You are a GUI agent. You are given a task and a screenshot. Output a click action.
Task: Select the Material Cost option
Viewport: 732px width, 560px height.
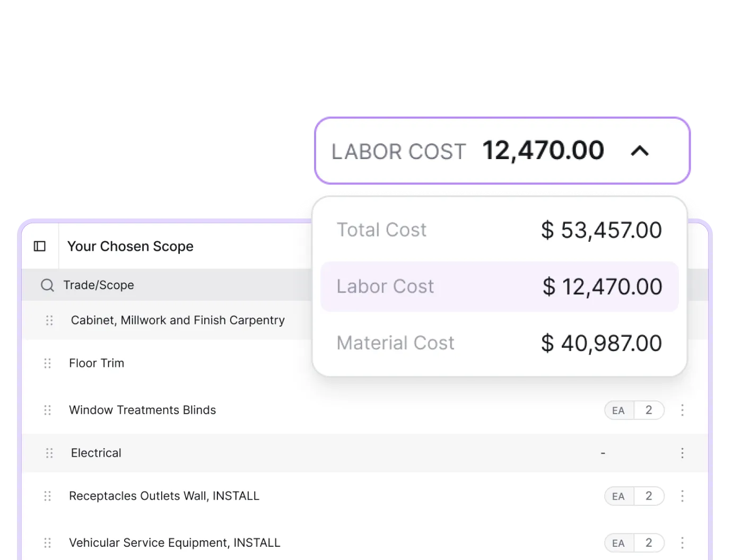pyautogui.click(x=500, y=343)
